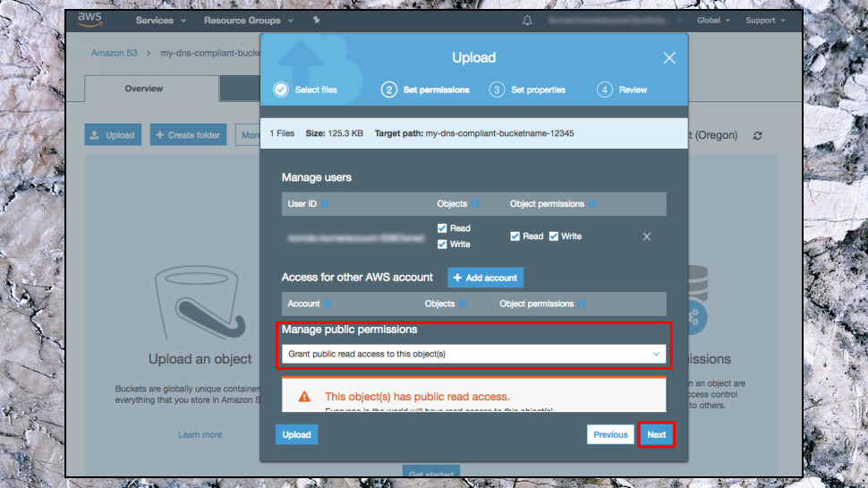Click the Select files step checkmark
This screenshot has height=488, width=868.
click(281, 90)
